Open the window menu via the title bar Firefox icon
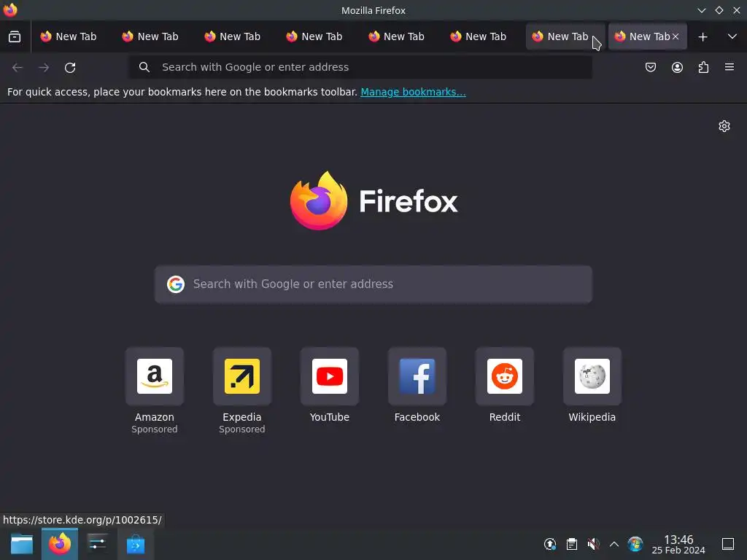The height and width of the screenshot is (560, 747). pos(10,10)
